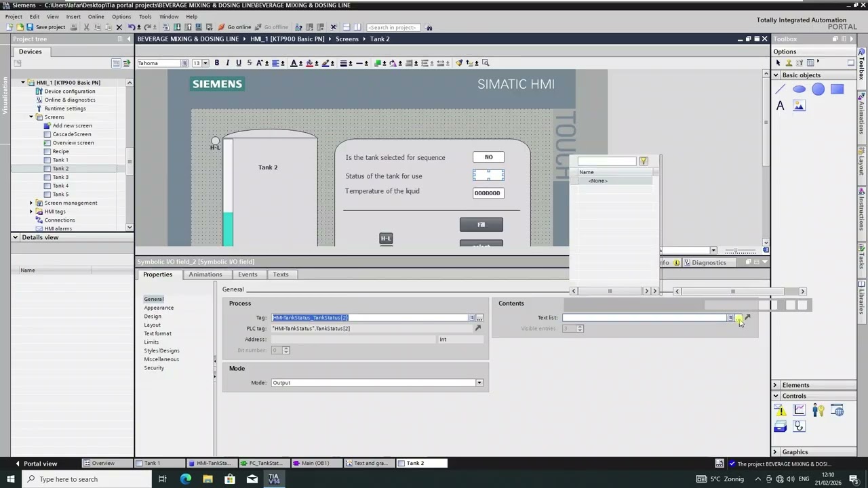Select None in the text list popup
This screenshot has width=868, height=488.
[x=597, y=181]
